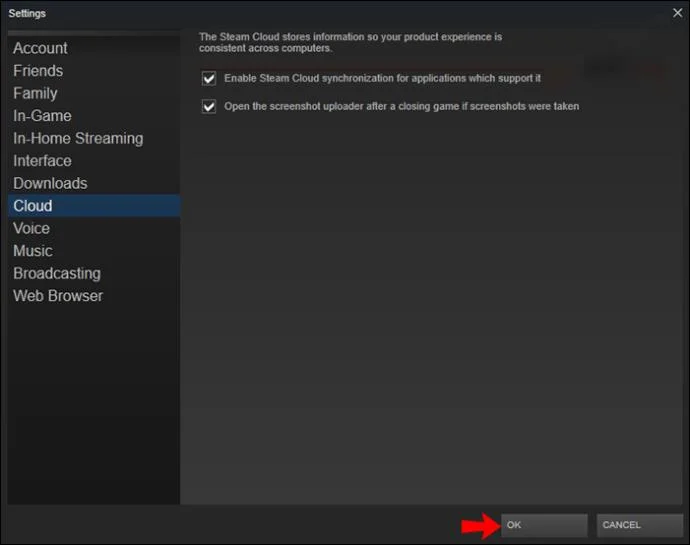690x545 pixels.
Task: Close the Settings window with X
Action: point(677,13)
